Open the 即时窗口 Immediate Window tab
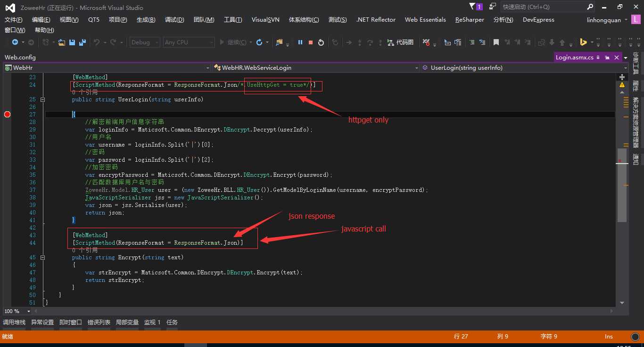The height and width of the screenshot is (347, 644). point(71,322)
